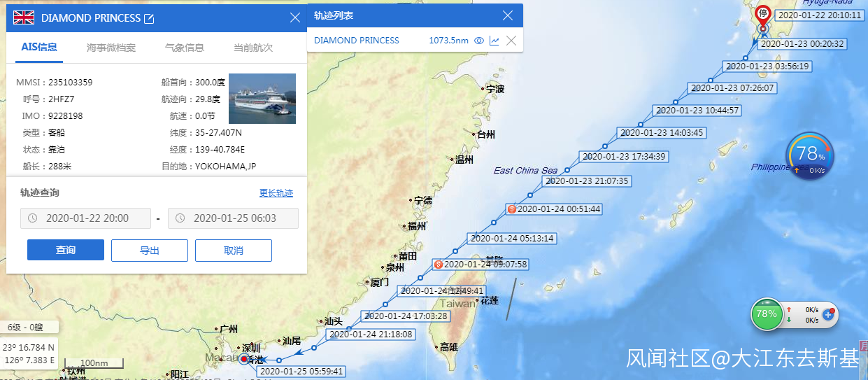The height and width of the screenshot is (380, 868).
Task: Click the orange marker at 2020-01-24 00:51:44
Action: click(511, 209)
